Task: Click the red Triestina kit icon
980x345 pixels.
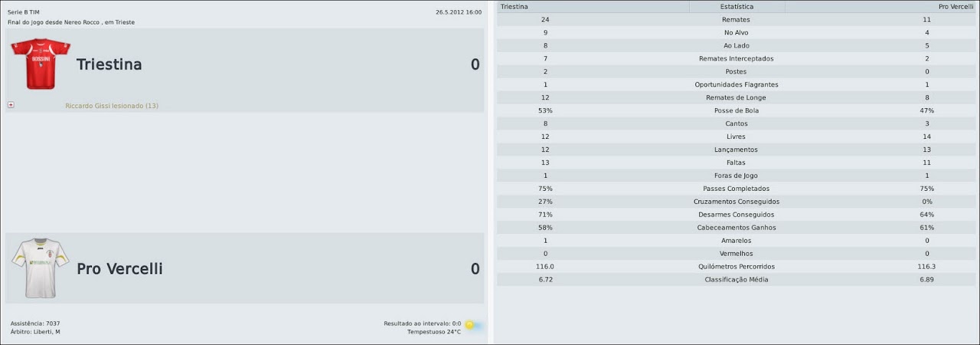Action: [x=40, y=64]
